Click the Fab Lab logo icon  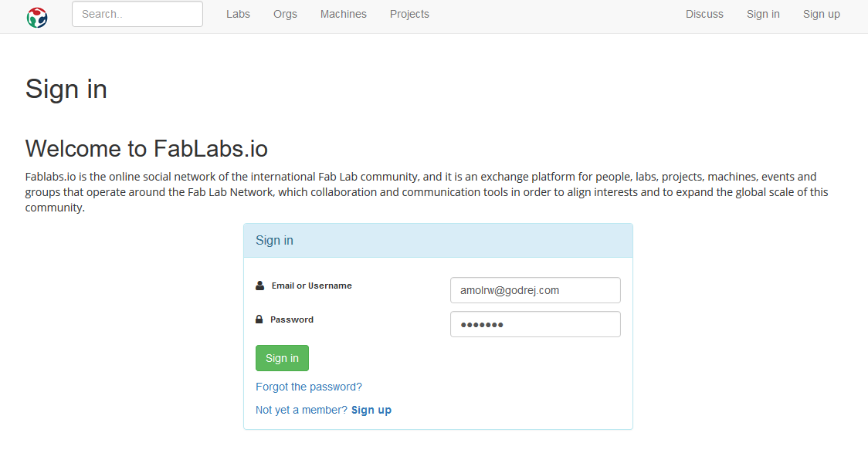(x=37, y=16)
